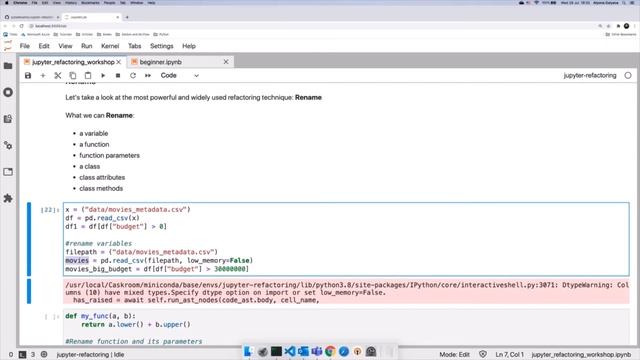Open the cell type Code dropdown
The height and width of the screenshot is (360, 640).
coord(180,76)
